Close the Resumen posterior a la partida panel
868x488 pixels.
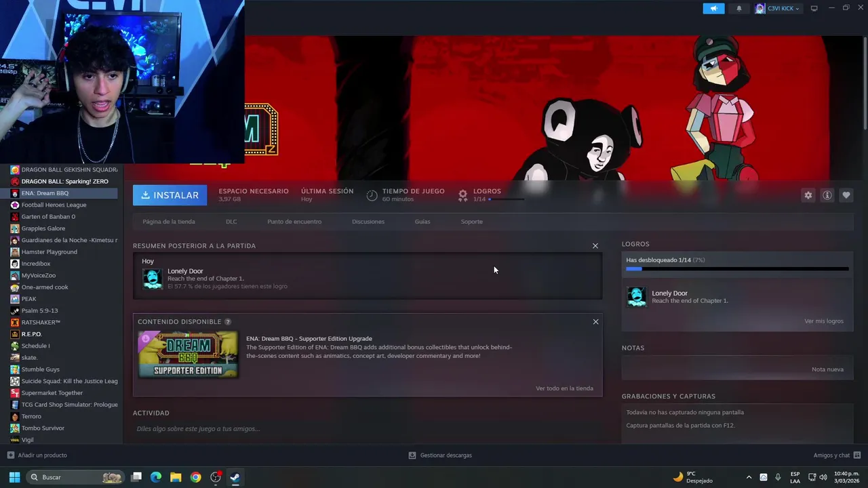click(595, 246)
